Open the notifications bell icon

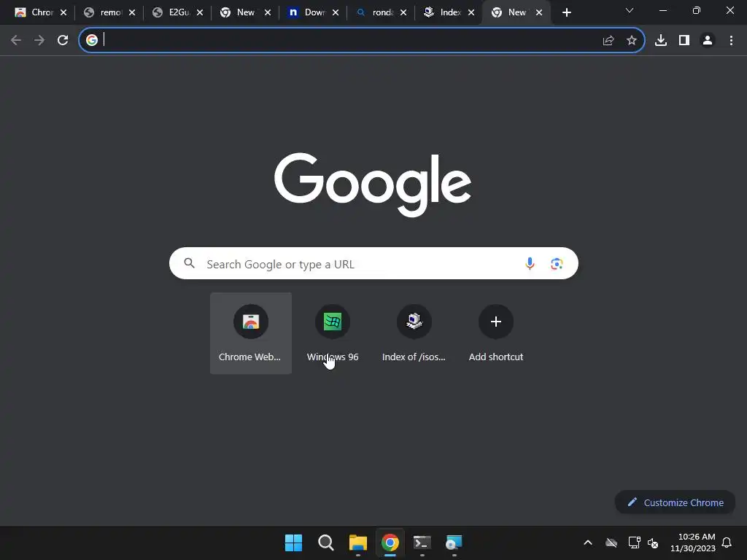727,542
